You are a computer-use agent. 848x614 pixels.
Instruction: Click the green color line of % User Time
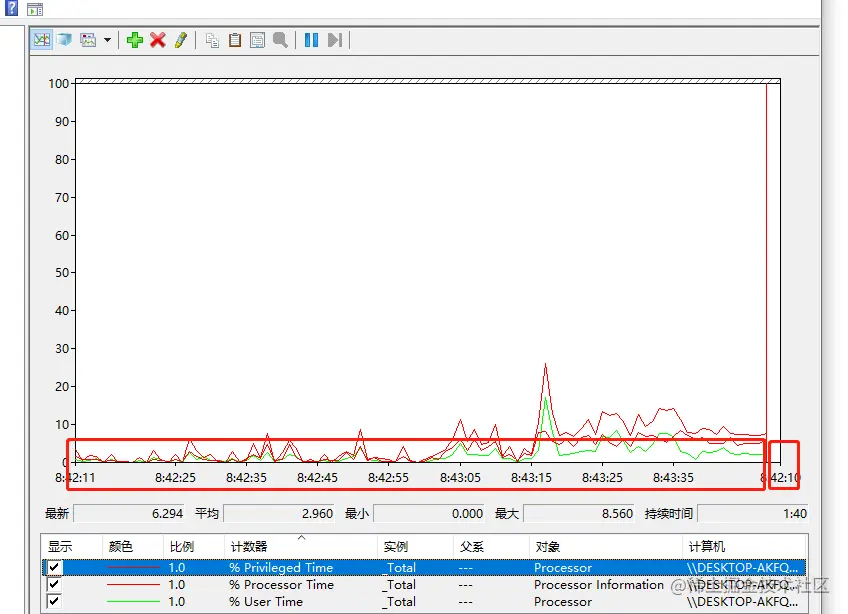coord(133,602)
